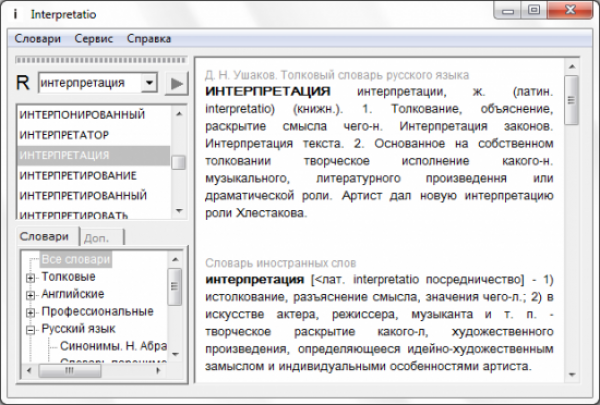Screen dimensions: 600x405
Task: Expand the Толковые dictionaries tree node
Action: point(31,276)
